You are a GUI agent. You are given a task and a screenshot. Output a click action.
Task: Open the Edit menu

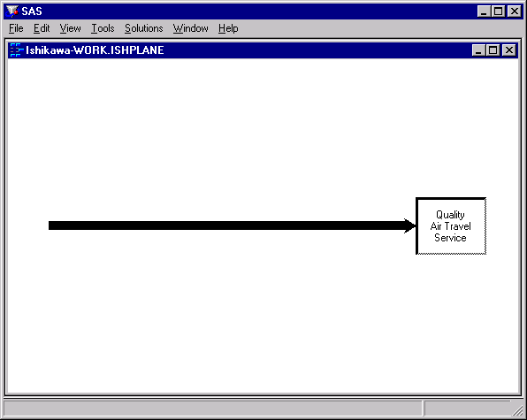click(x=42, y=28)
